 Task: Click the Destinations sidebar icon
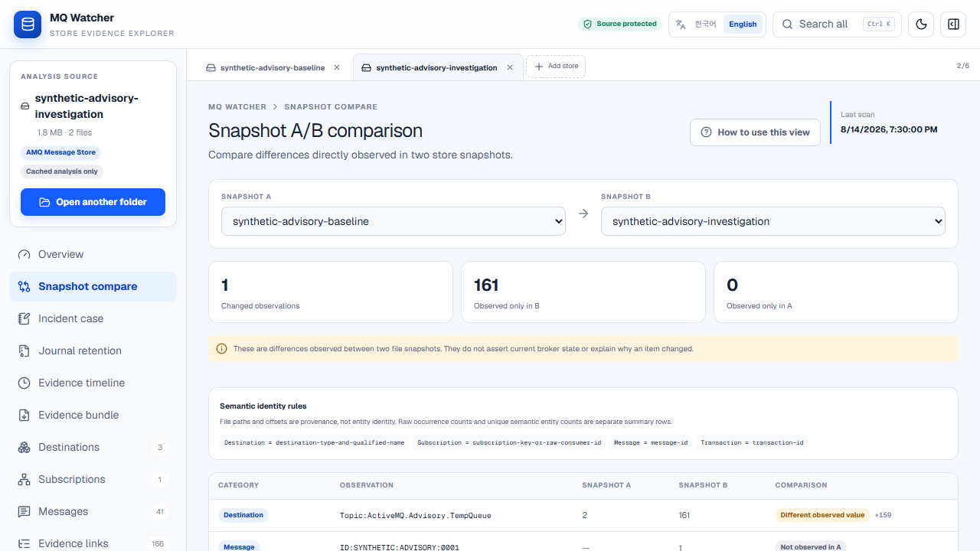click(24, 447)
